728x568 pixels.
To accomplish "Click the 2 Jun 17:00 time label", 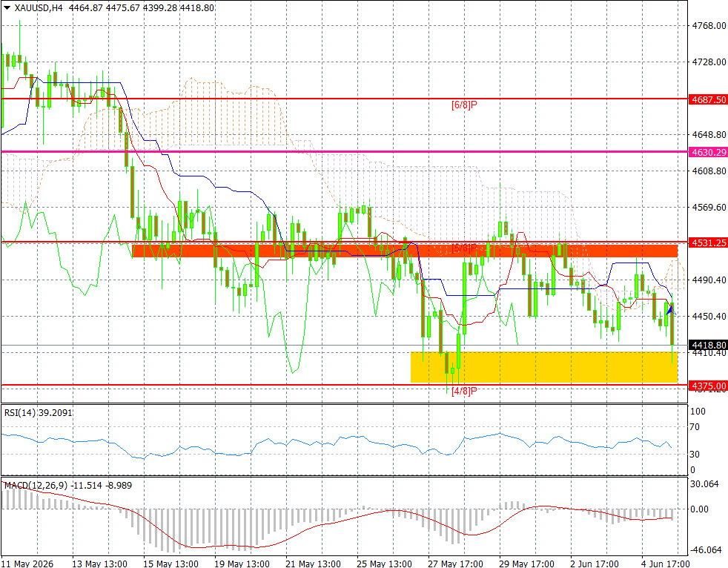I will coord(595,564).
